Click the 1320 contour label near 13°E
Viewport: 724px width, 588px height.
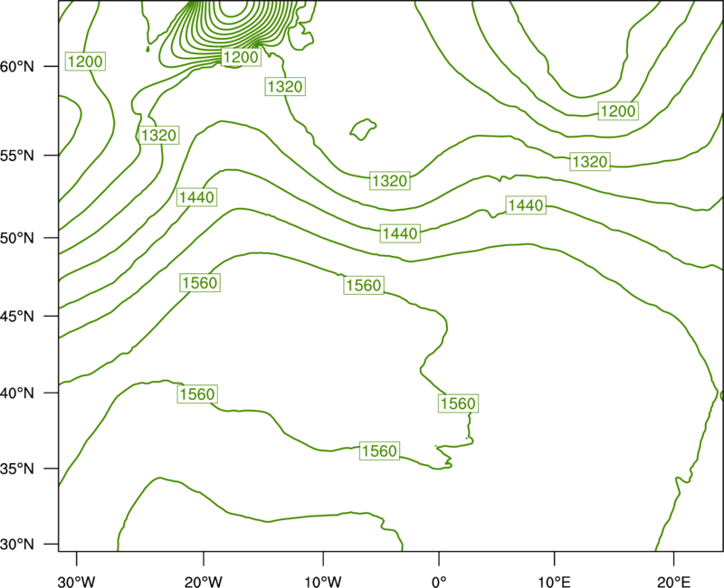click(x=590, y=162)
